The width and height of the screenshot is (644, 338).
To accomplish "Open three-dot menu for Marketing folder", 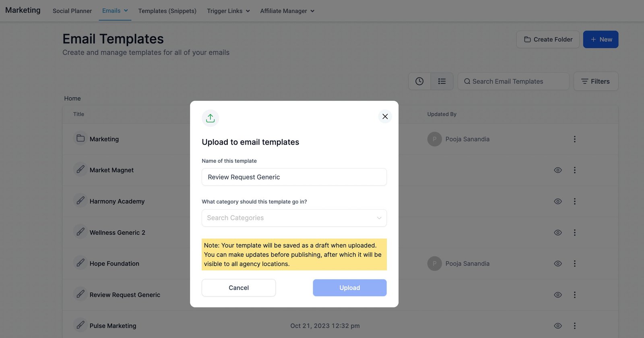I will click(x=574, y=139).
